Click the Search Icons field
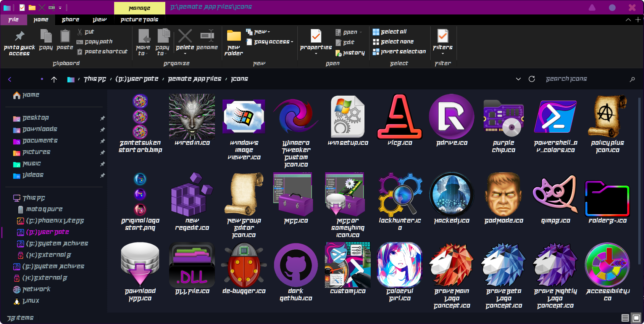Viewport: 644px width, 324px height. click(590, 79)
